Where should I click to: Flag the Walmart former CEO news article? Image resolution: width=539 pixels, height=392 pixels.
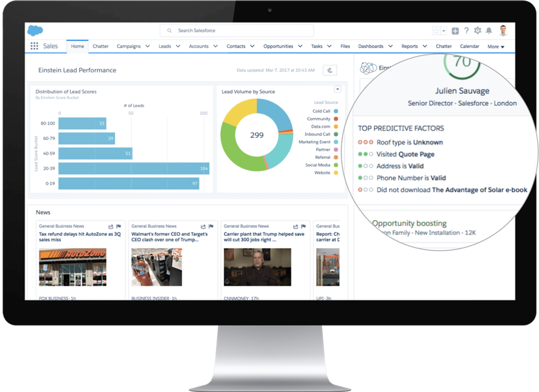(211, 226)
